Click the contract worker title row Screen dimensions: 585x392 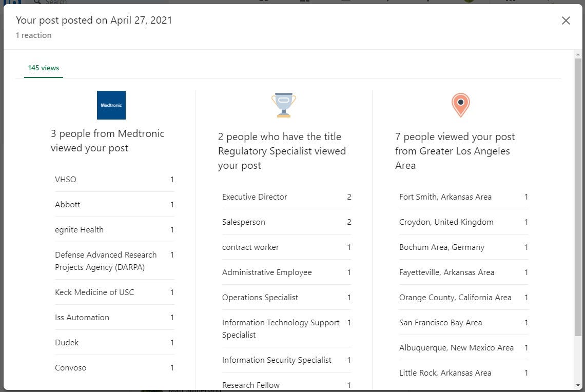(286, 247)
